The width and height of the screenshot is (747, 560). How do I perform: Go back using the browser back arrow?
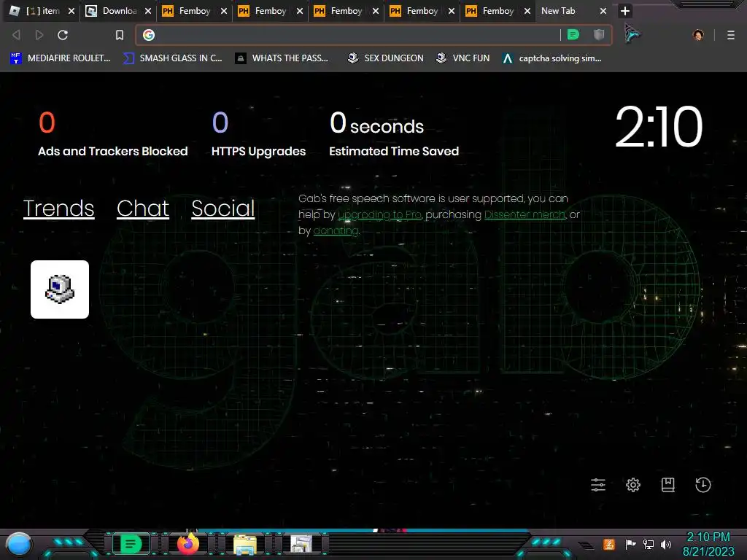coord(16,35)
